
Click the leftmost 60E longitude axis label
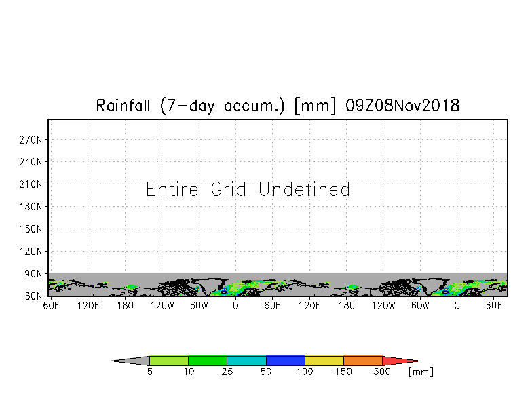[x=51, y=306]
